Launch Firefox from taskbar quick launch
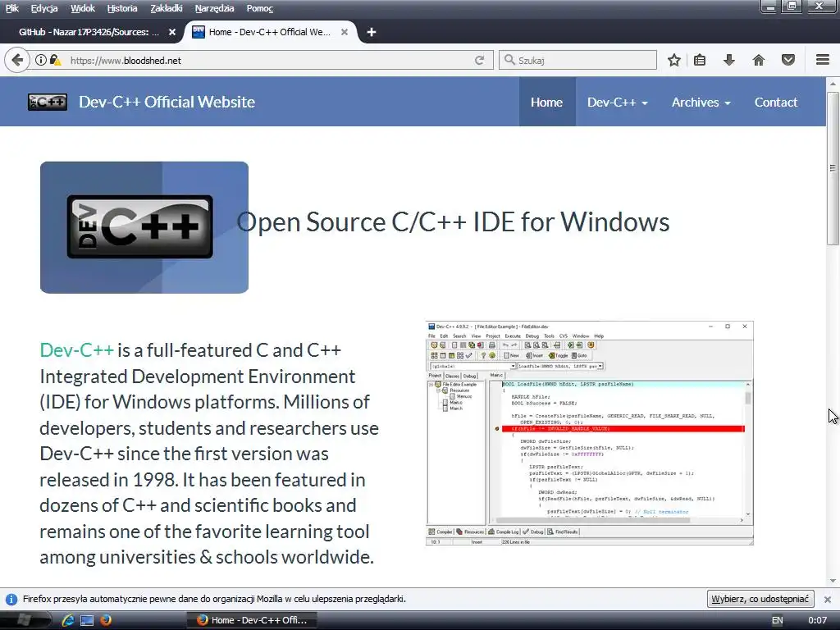 (x=106, y=620)
